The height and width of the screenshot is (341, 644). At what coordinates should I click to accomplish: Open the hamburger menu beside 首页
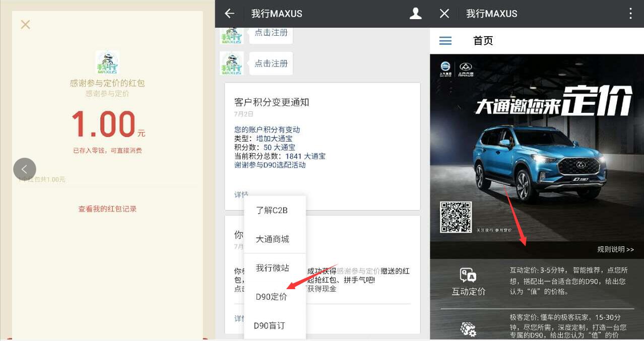pyautogui.click(x=445, y=41)
